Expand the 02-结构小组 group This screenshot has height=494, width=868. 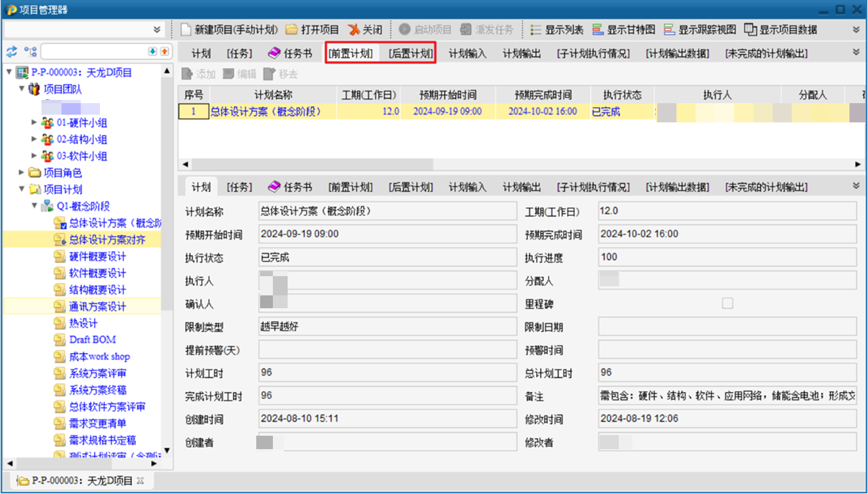pos(35,138)
